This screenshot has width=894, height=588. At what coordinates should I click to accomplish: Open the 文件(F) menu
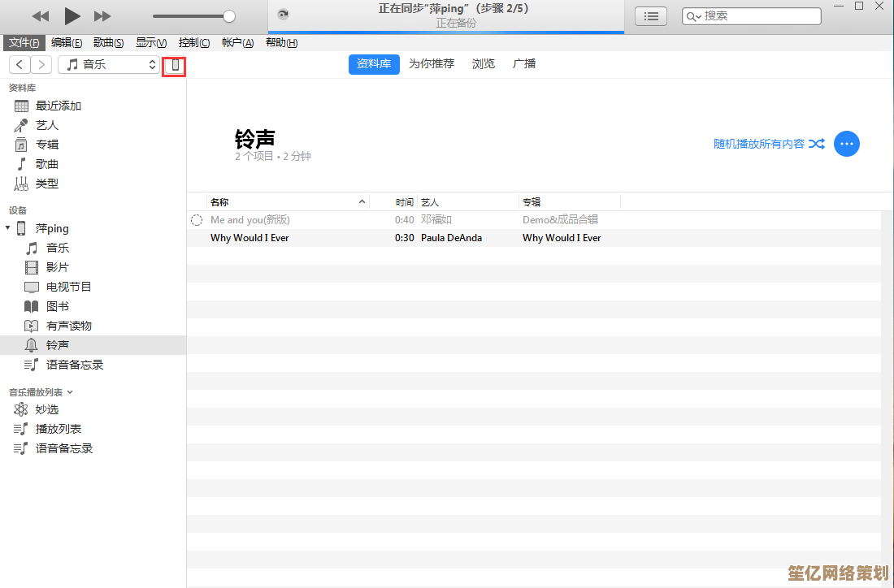tap(24, 43)
